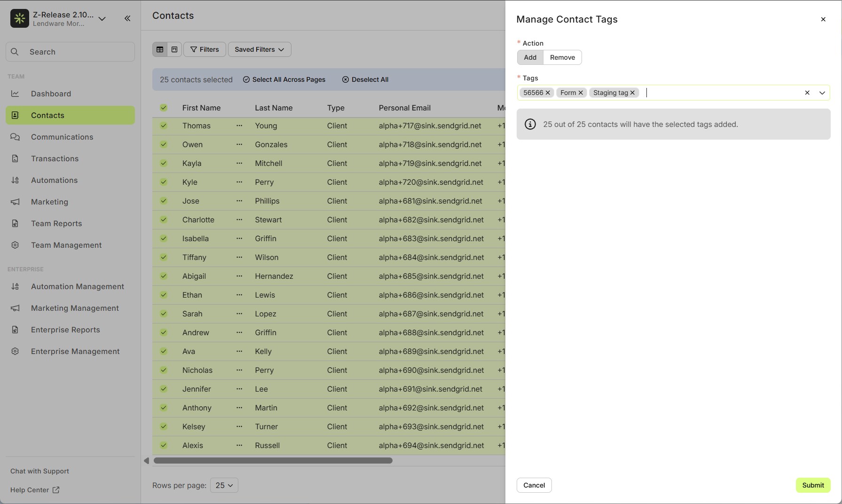
Task: Remove the Form tag chip
Action: (581, 93)
